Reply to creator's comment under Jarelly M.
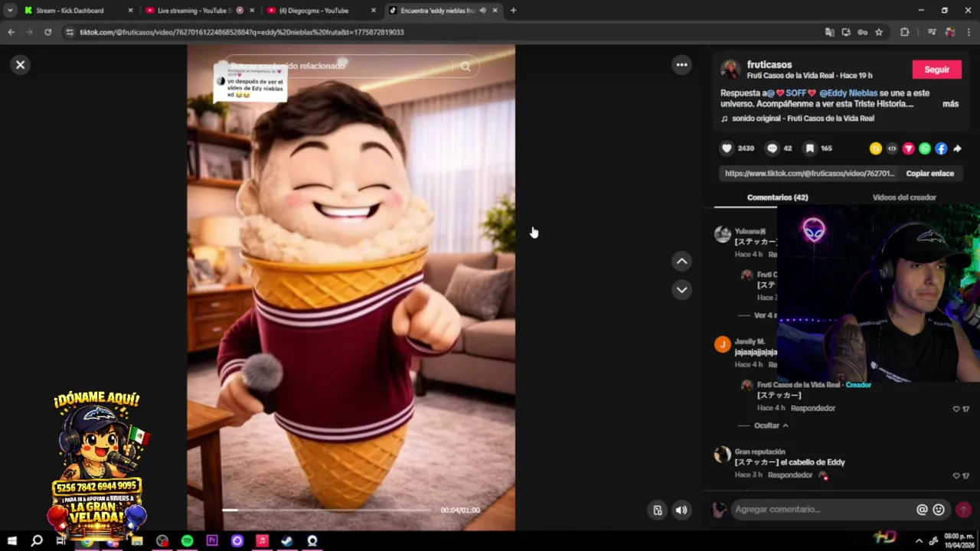The width and height of the screenshot is (980, 551). tap(813, 409)
